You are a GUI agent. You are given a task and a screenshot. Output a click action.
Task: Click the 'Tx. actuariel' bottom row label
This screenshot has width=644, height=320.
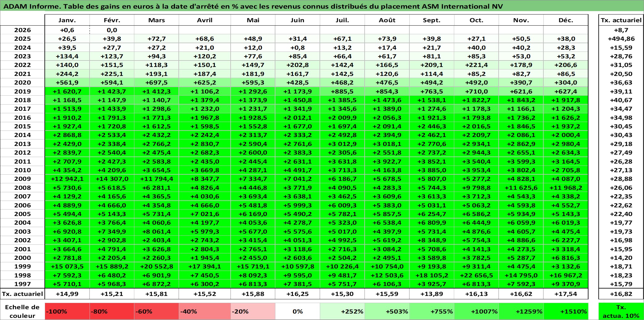[x=23, y=294]
